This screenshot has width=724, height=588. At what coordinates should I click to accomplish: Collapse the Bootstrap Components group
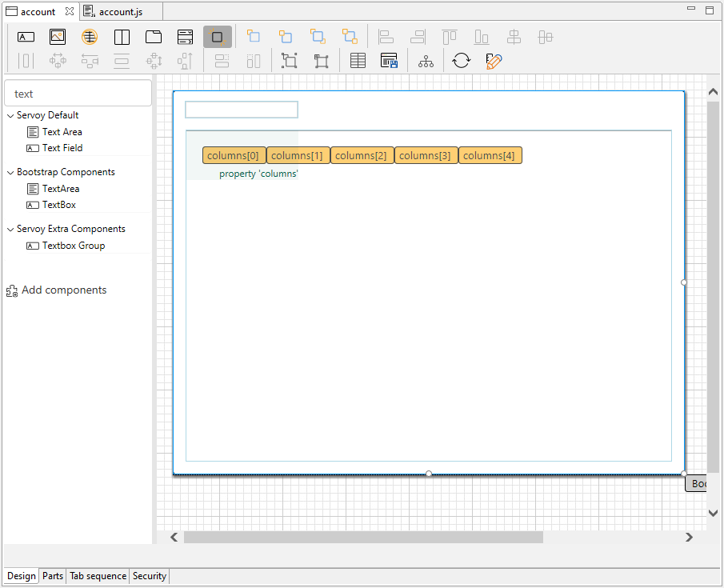[x=10, y=172]
